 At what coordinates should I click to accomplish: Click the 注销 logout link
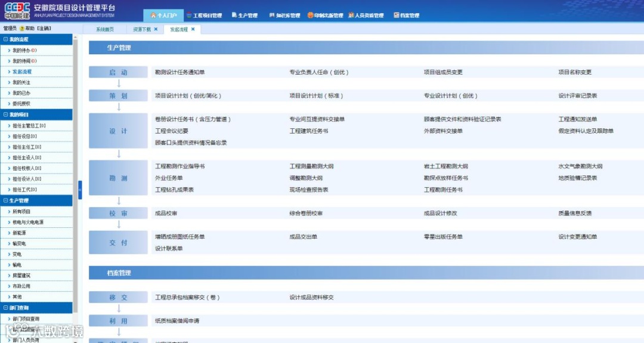pyautogui.click(x=44, y=29)
